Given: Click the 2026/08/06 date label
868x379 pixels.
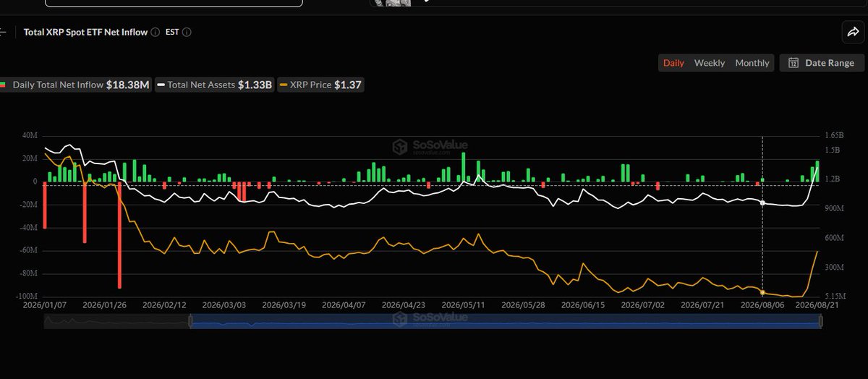Looking at the screenshot, I should coord(762,305).
